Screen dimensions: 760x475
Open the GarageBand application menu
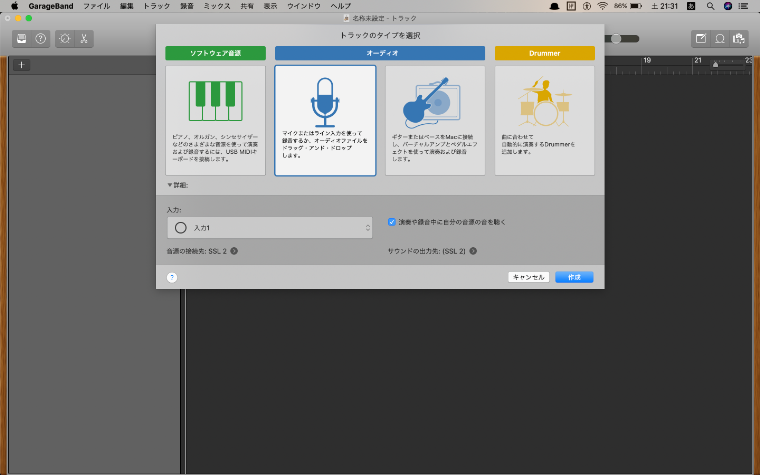click(x=51, y=6)
